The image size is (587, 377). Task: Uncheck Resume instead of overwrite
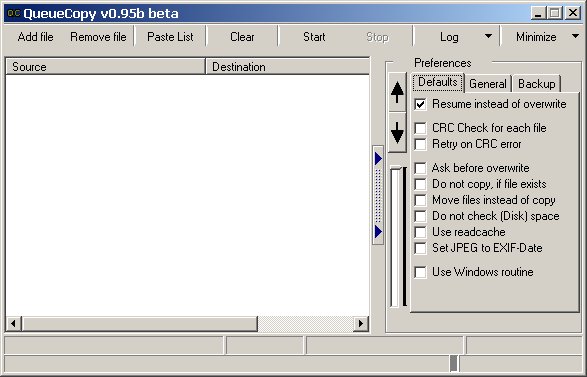[x=420, y=104]
